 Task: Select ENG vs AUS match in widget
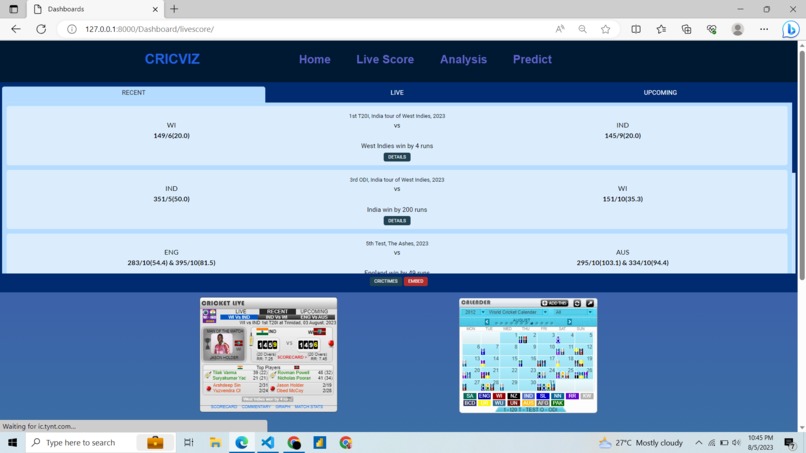pos(314,317)
